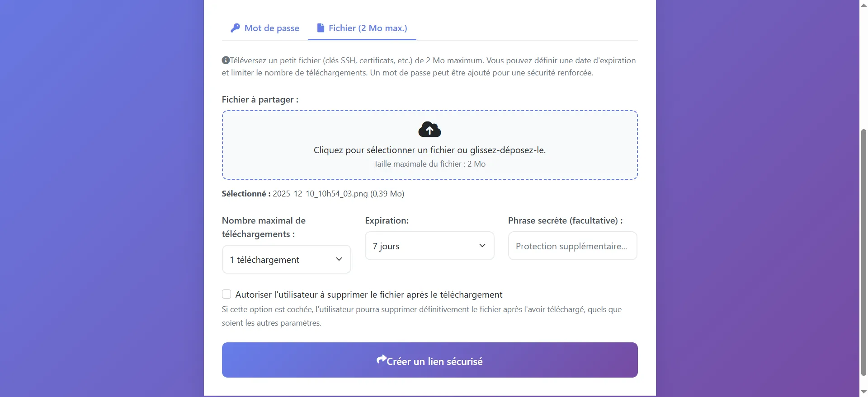868x397 pixels.
Task: Click the page vertical scrollbar thumb
Action: [863, 252]
